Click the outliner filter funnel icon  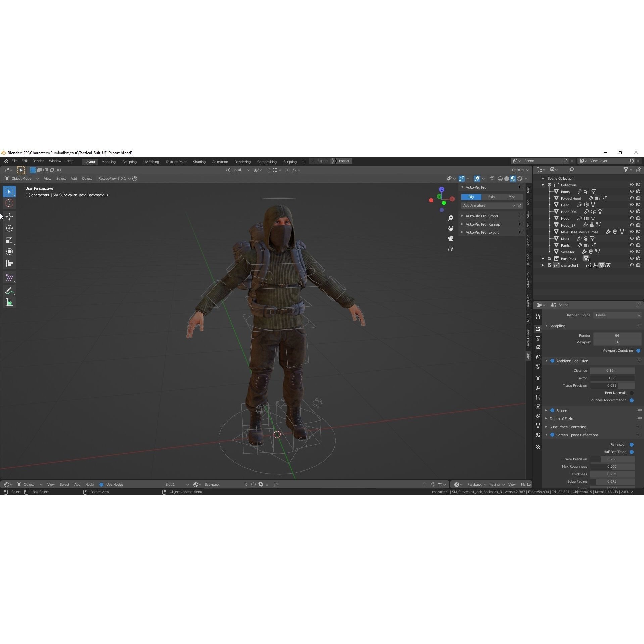626,170
